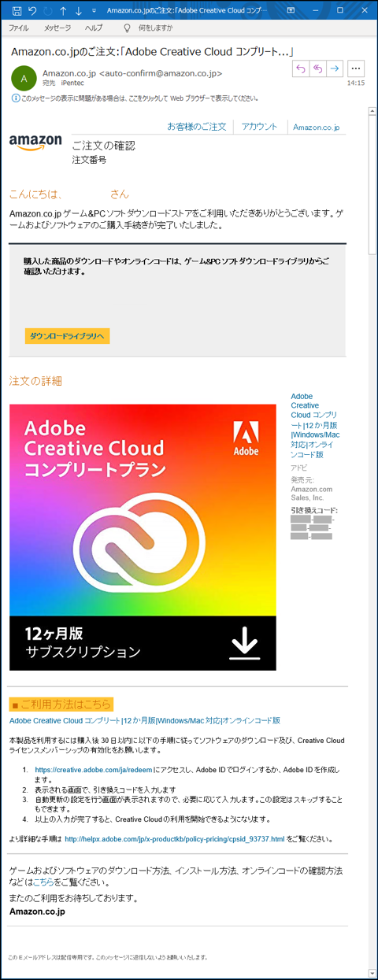
Task: Open the Amazon.co.jp link in email header
Action: coord(316,127)
